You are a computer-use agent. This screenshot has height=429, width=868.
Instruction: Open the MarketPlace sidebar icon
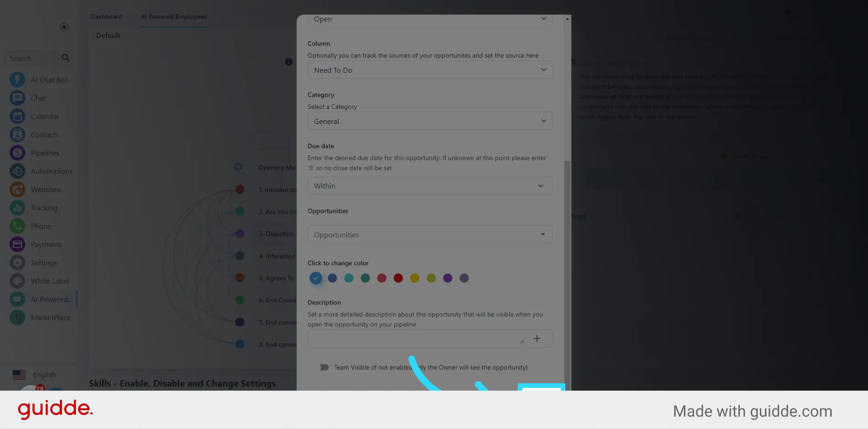pyautogui.click(x=17, y=317)
